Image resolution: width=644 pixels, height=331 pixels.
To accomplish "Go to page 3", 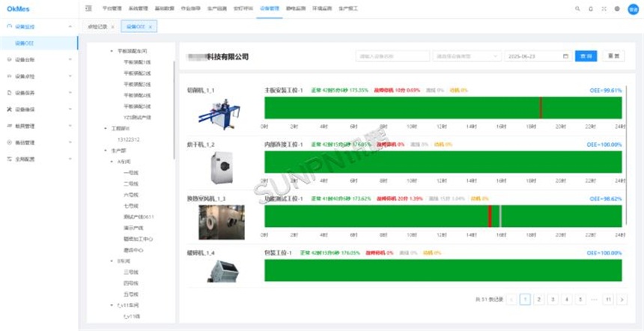I will point(553,300).
